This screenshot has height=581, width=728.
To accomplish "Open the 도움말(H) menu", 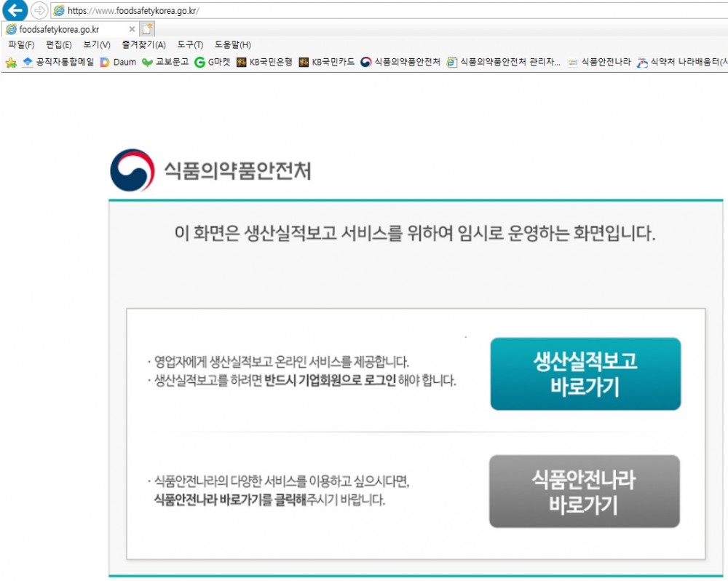I will (x=233, y=44).
